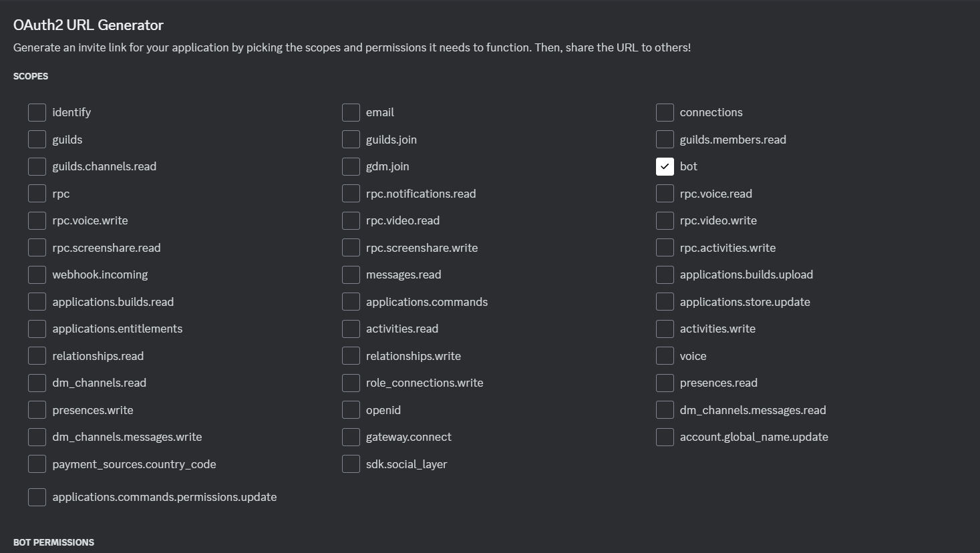The height and width of the screenshot is (553, 980).
Task: Enable the voice scope checkbox
Action: pos(665,355)
